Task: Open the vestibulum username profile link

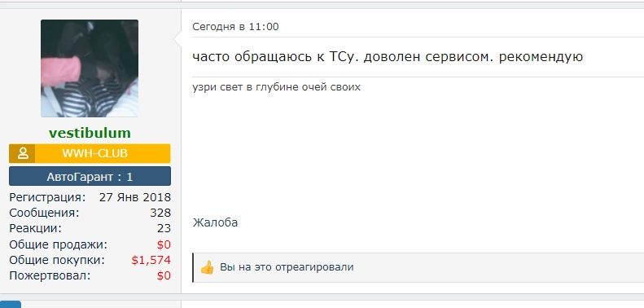Action: pyautogui.click(x=90, y=133)
